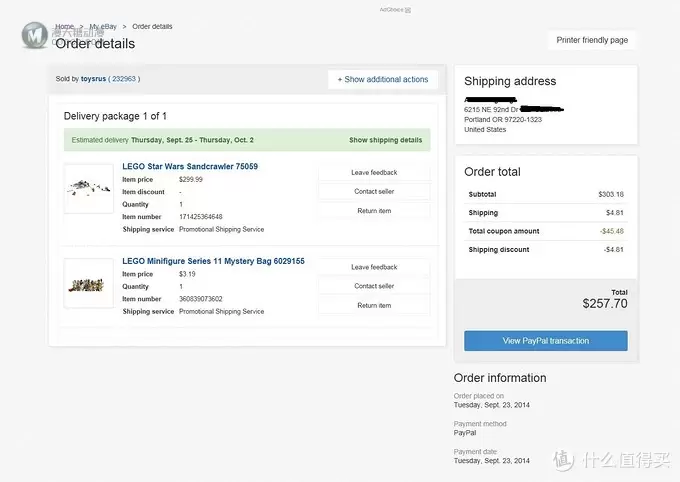
Task: Contact seller about Minifigure Mystery Bag
Action: coord(374,286)
